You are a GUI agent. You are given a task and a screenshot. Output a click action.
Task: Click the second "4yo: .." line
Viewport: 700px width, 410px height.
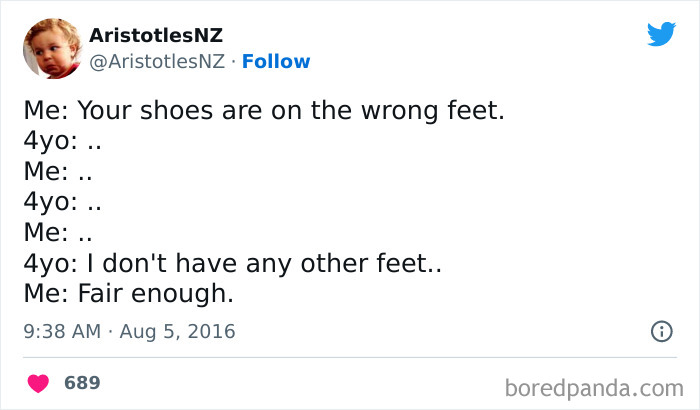pyautogui.click(x=63, y=202)
